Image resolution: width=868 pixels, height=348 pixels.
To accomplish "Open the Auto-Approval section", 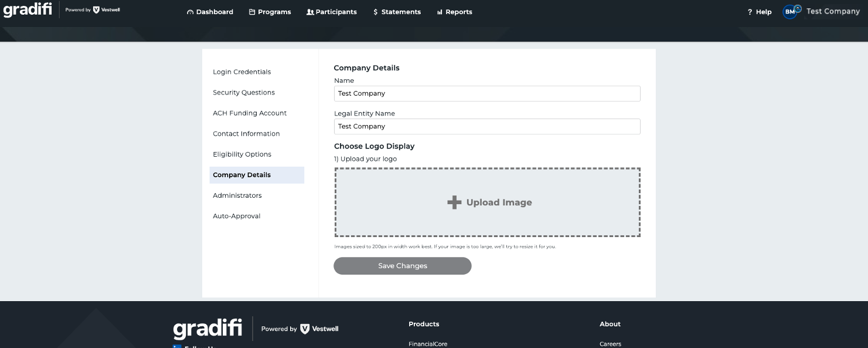I will click(x=236, y=216).
